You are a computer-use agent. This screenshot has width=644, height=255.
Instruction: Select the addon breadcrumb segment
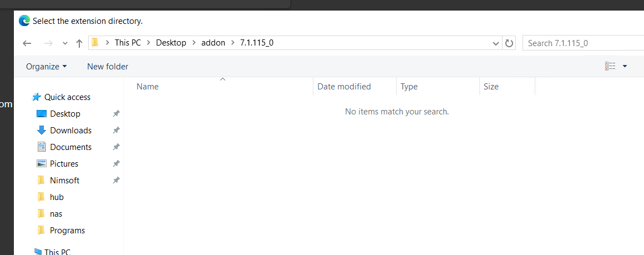[x=213, y=43]
